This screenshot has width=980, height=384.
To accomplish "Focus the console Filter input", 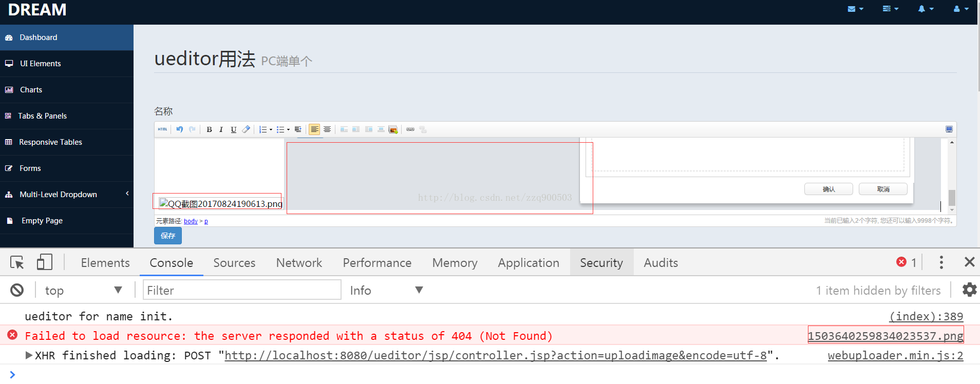I will pos(242,290).
